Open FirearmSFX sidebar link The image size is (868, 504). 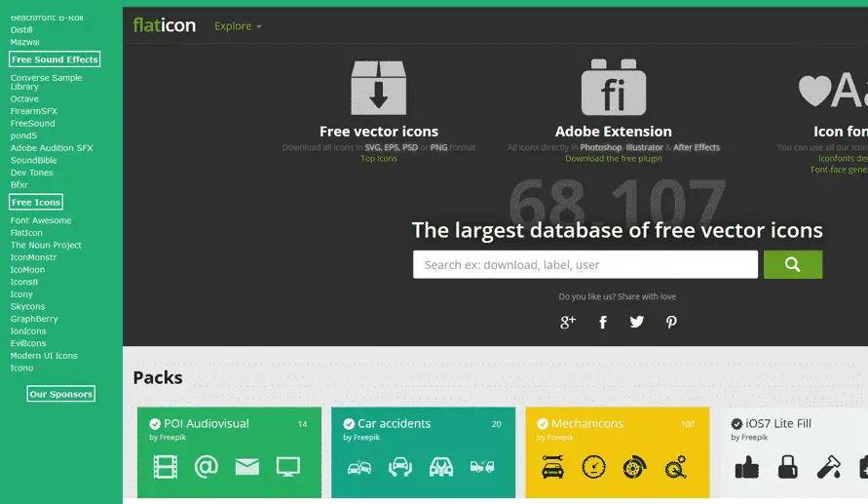[34, 111]
